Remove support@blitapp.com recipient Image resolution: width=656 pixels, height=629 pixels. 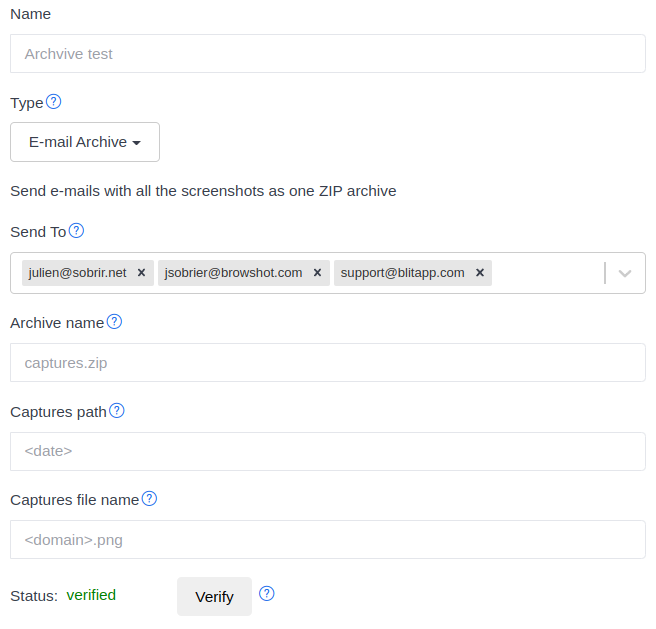[x=480, y=273]
